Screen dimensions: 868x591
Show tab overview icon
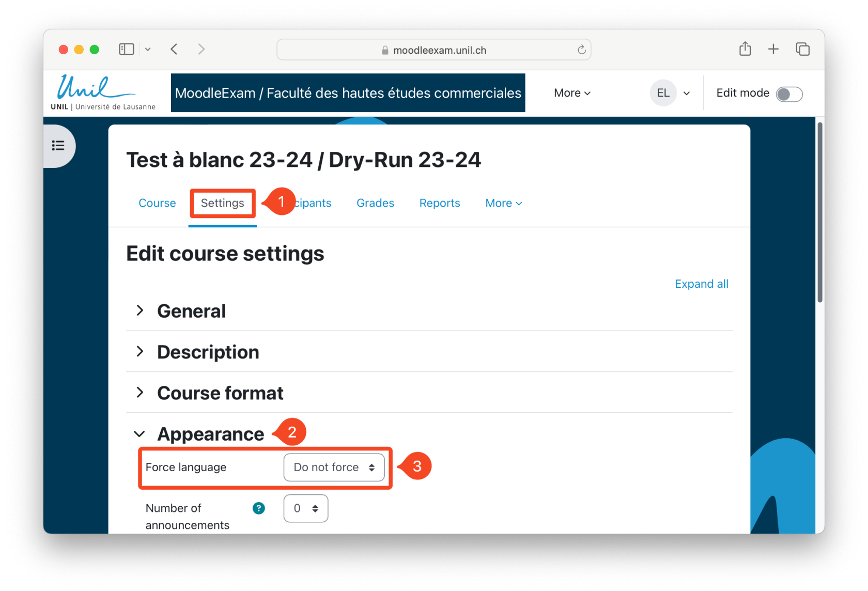point(802,49)
